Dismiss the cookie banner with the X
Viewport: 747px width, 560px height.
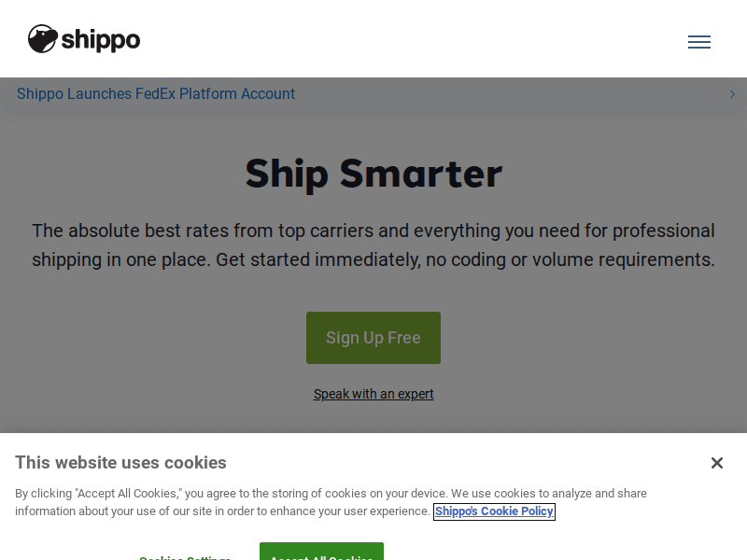716,463
